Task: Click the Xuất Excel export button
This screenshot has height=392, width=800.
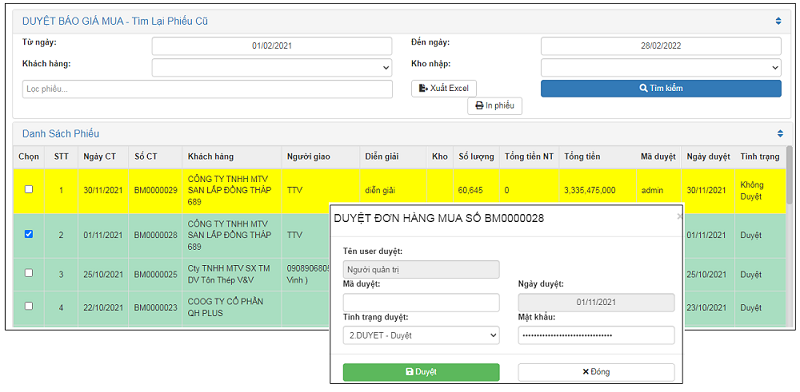Action: click(x=444, y=88)
